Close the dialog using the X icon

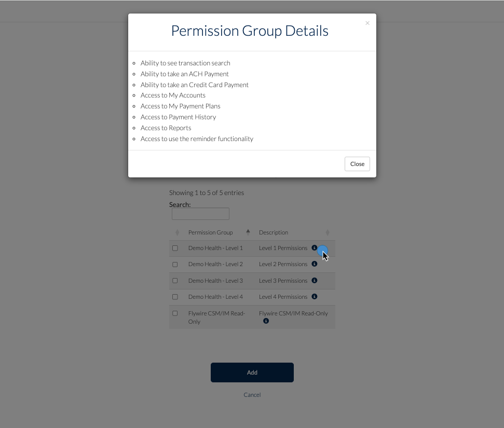point(367,23)
